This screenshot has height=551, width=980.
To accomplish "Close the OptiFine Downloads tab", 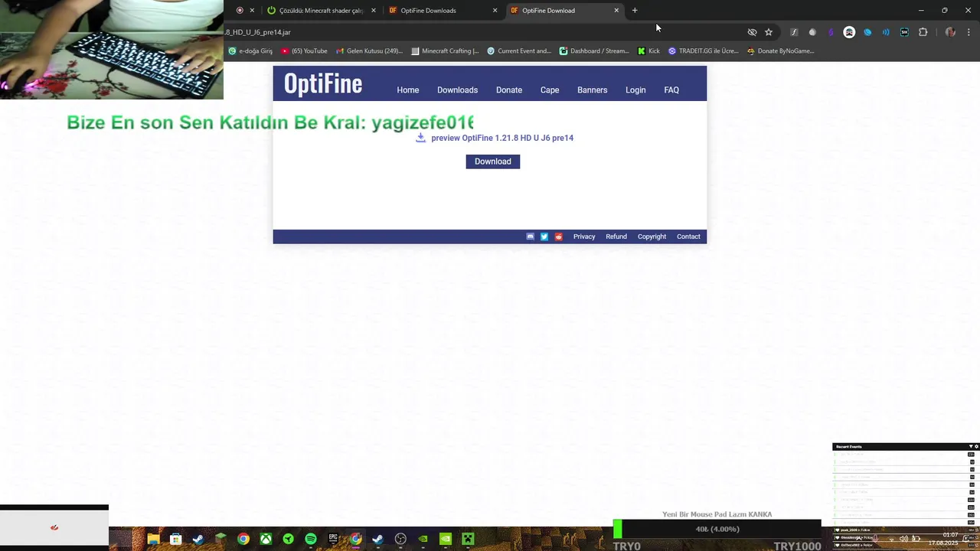I will pyautogui.click(x=495, y=11).
